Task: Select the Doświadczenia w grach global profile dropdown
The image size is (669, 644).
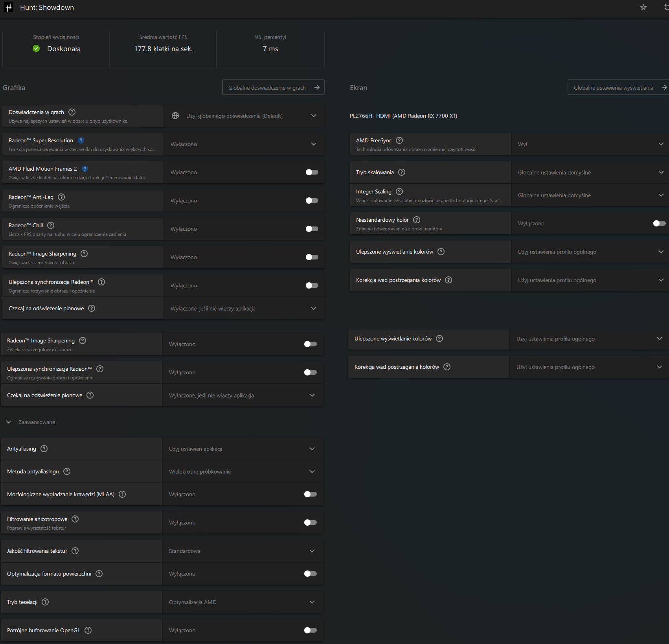Action: [244, 116]
